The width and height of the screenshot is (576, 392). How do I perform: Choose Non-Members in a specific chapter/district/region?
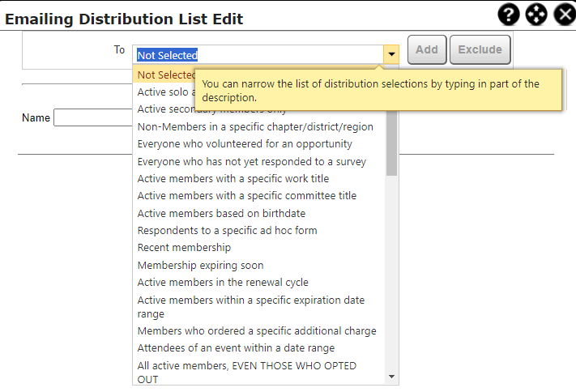click(x=259, y=126)
